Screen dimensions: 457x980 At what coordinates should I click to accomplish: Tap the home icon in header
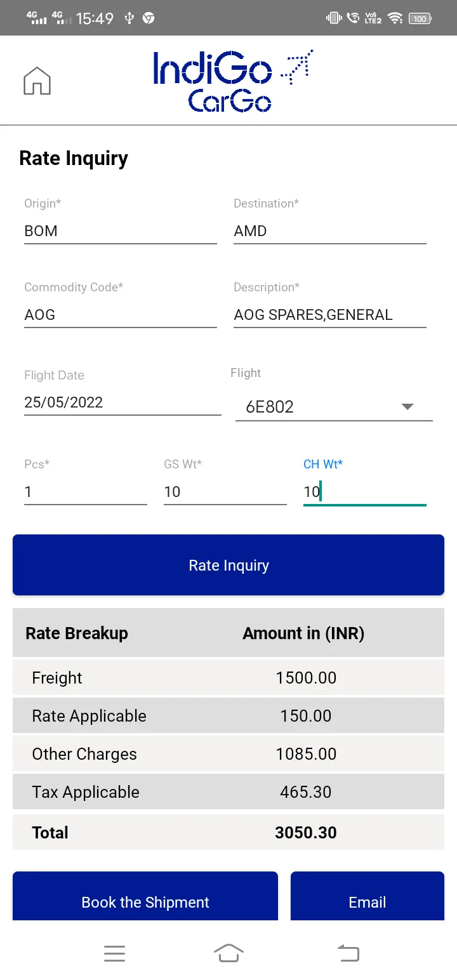[37, 81]
